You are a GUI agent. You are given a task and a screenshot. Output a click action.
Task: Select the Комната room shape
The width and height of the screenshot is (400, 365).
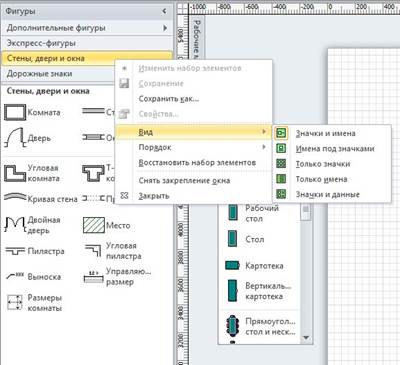coord(32,112)
